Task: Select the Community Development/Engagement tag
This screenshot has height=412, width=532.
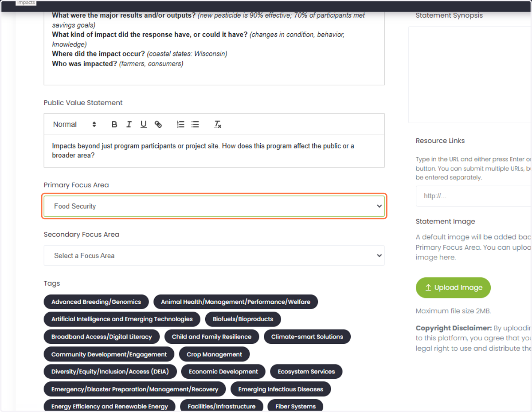Action: coord(109,354)
